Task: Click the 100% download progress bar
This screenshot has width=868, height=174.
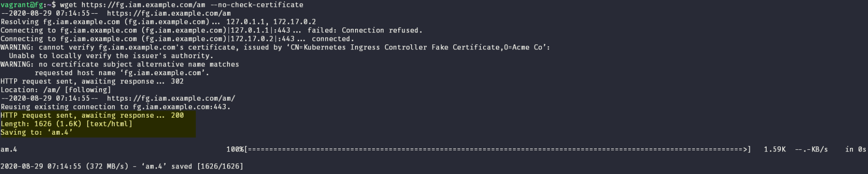Action: tap(489, 149)
